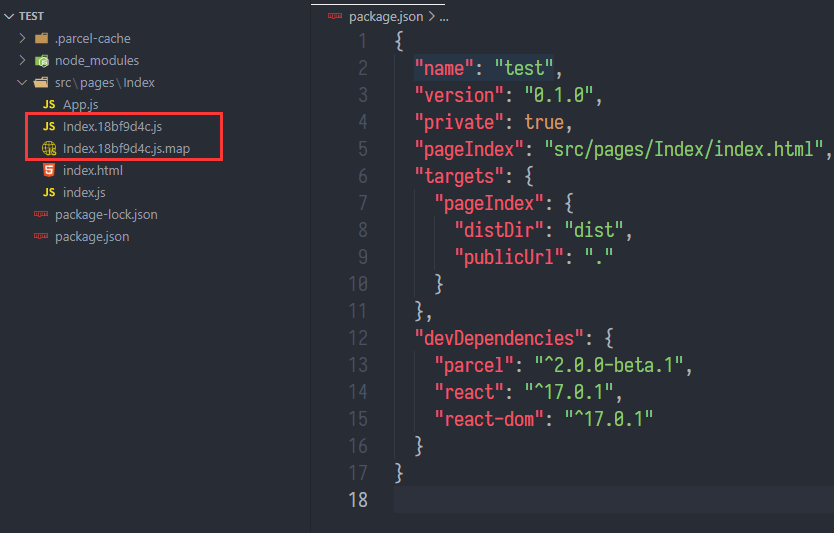Open Index.18bf9d4c.js.map file
Image resolution: width=834 pixels, height=533 pixels.
tap(126, 148)
